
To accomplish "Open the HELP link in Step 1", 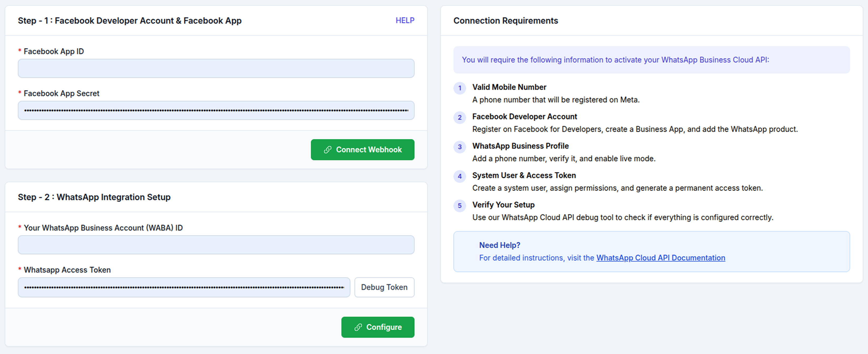I will point(405,20).
